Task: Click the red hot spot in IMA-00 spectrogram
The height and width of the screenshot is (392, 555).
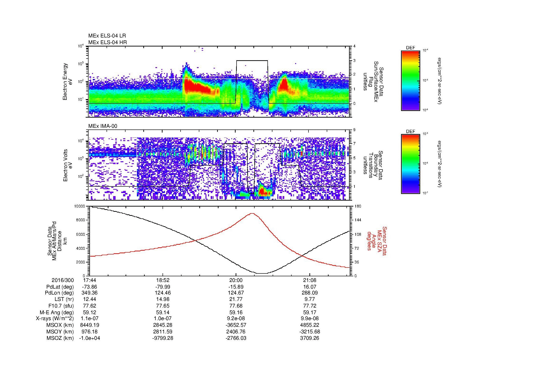Action: click(x=264, y=192)
